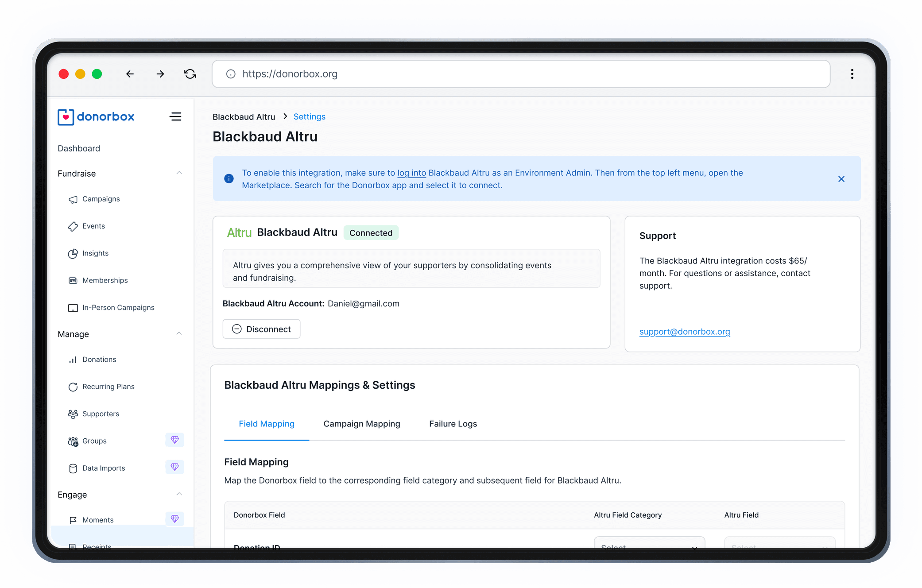Click the premium diamond badge beside Moments
Viewport: 922px width, 588px height.
174,518
